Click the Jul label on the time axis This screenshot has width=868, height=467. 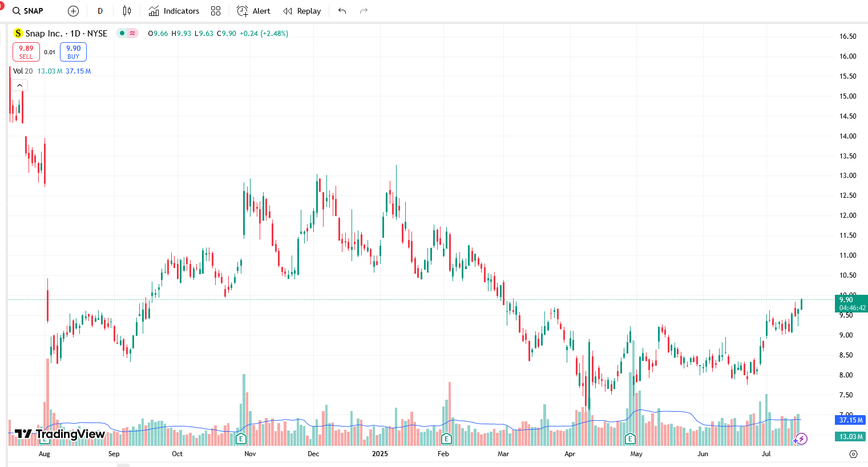[766, 454]
